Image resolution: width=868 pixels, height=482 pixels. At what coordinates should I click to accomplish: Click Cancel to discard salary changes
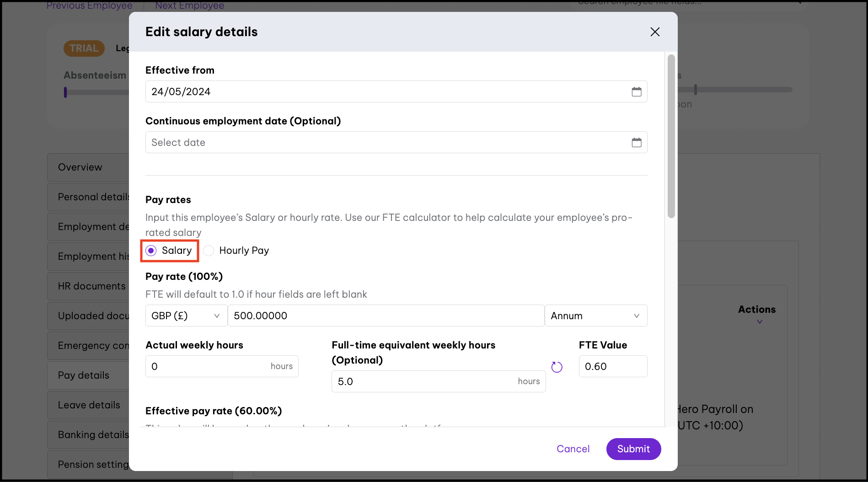573,449
